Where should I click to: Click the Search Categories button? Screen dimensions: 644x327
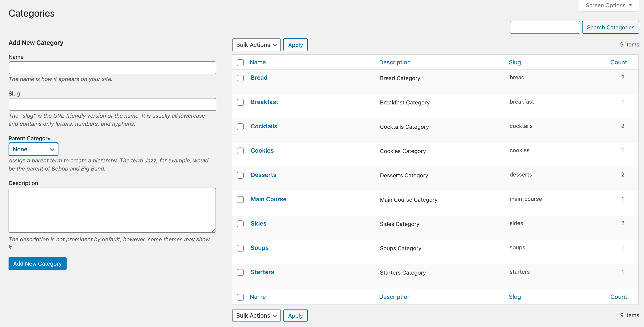(610, 27)
